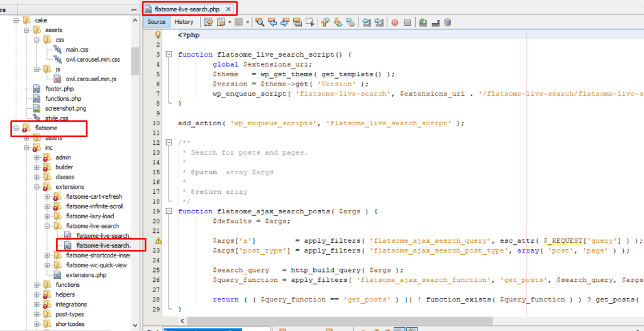Open functions.php in tree
This screenshot has width=644, height=331.
[64, 99]
